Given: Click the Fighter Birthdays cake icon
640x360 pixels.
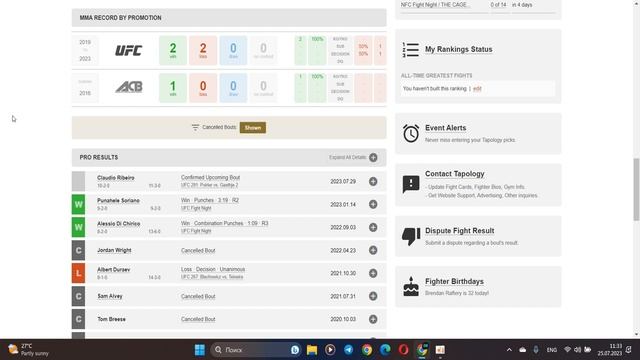Looking at the screenshot, I should pyautogui.click(x=411, y=287).
